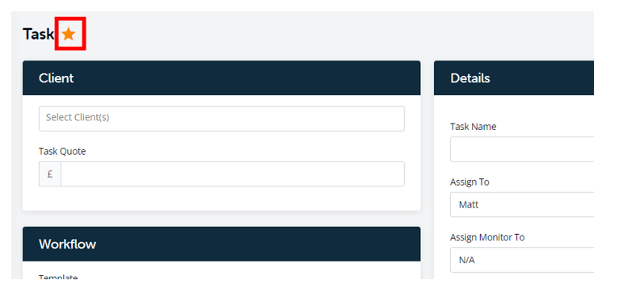Click the £ currency prefix box
The width and height of the screenshot is (644, 297).
50,174
